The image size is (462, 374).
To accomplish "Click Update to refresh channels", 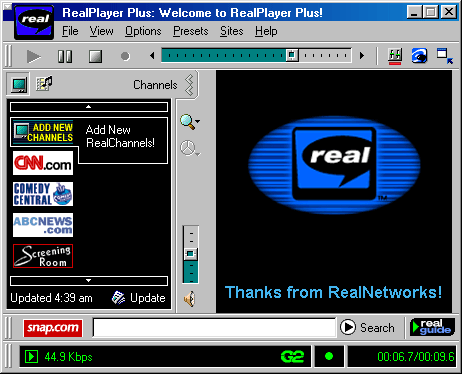I will 139,298.
